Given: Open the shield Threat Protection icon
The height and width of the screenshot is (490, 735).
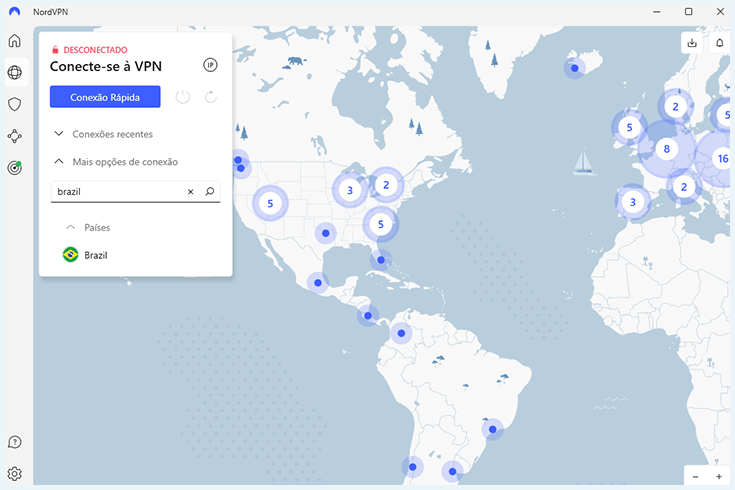Looking at the screenshot, I should click(15, 104).
